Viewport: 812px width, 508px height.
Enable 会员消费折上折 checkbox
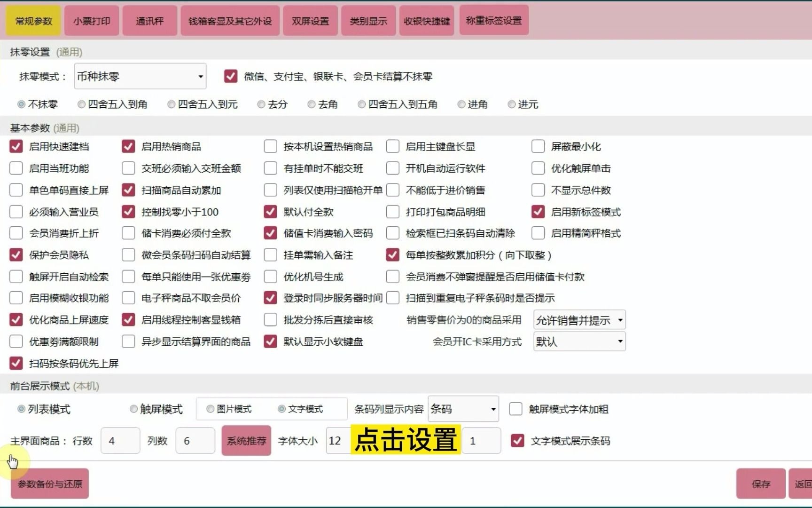(16, 233)
